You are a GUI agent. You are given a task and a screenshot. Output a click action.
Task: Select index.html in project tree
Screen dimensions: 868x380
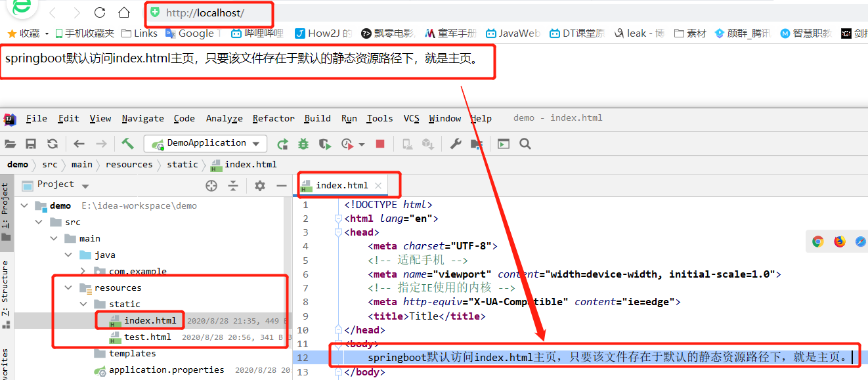tap(150, 320)
